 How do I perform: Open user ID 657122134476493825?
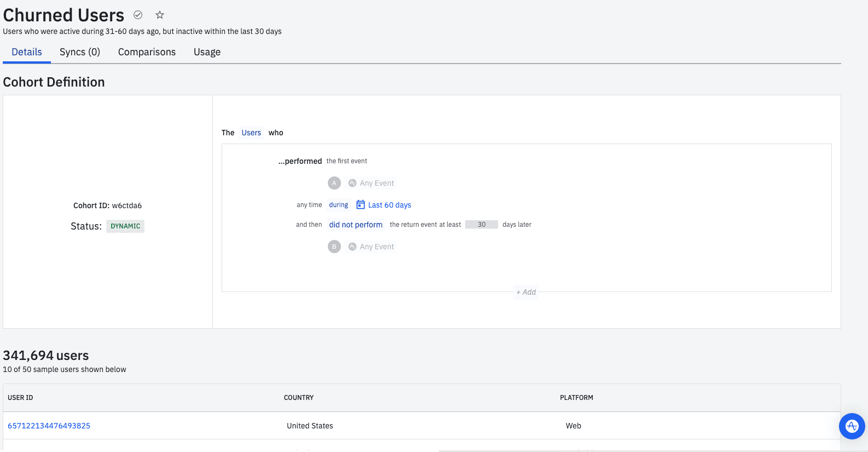(49, 426)
